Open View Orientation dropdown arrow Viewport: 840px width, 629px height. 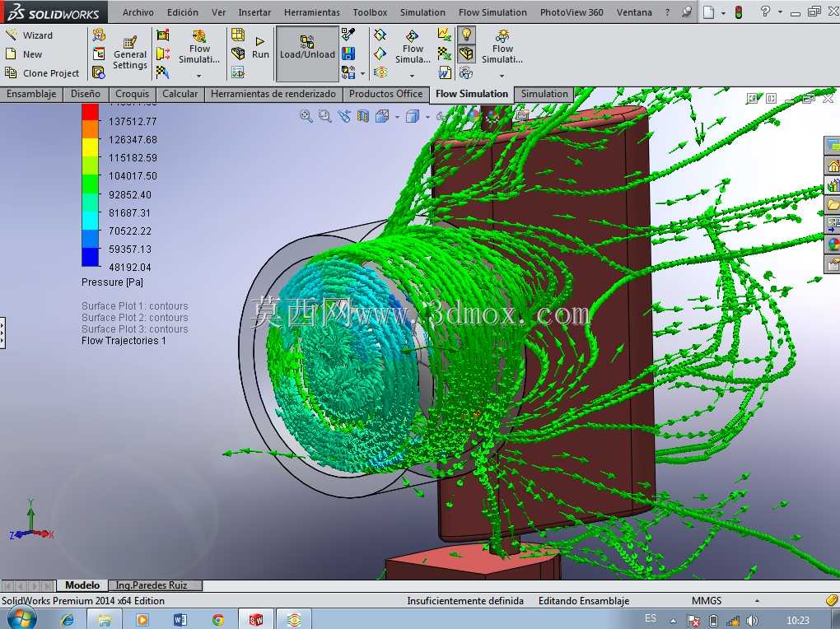tap(397, 116)
